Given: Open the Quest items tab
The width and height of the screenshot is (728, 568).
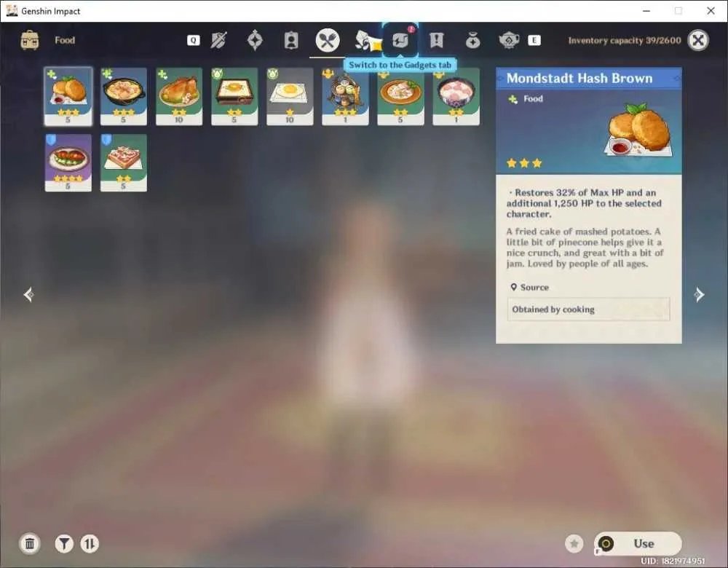Looking at the screenshot, I should point(436,40).
